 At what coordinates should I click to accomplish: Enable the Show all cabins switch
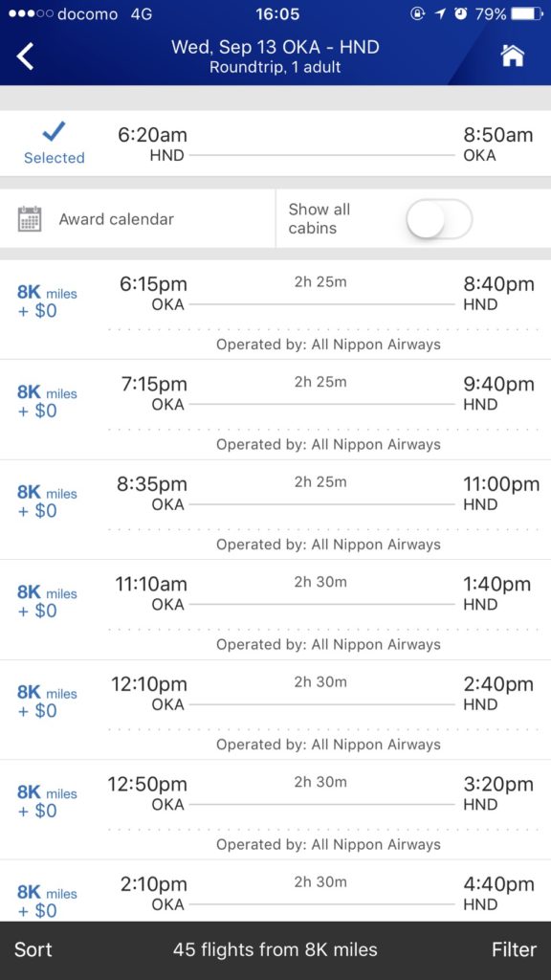tap(438, 219)
